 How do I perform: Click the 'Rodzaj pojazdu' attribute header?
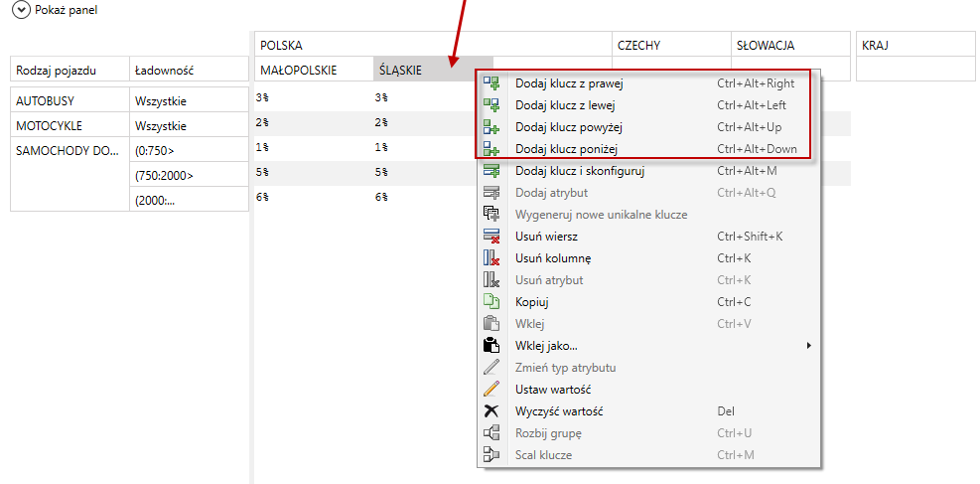point(70,70)
